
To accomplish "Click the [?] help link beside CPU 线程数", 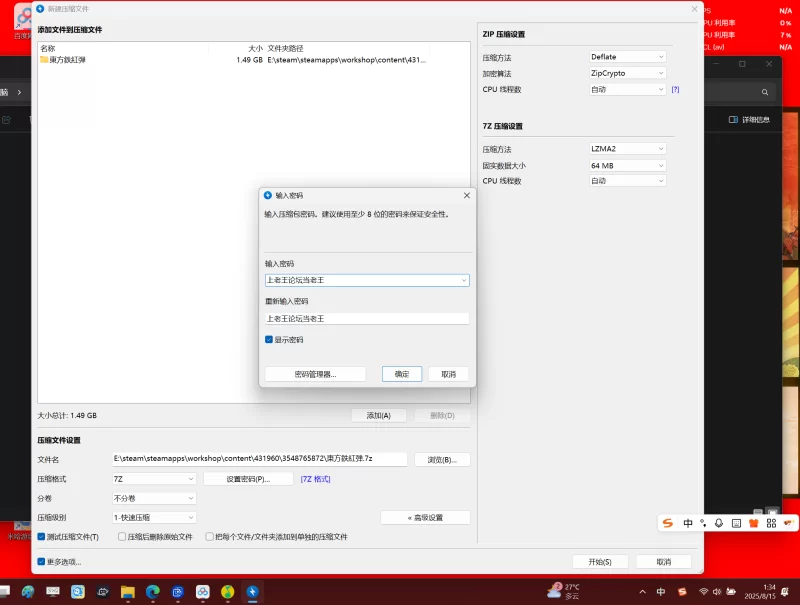I will (675, 89).
